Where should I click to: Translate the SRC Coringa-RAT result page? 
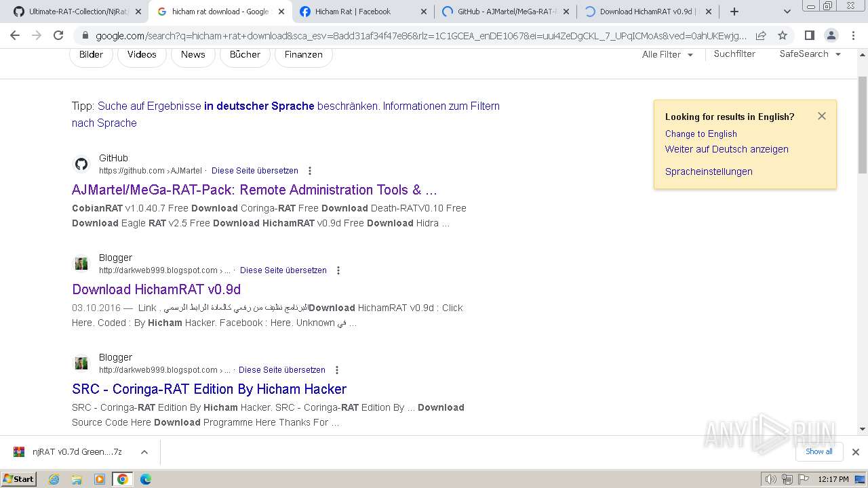tap(282, 370)
